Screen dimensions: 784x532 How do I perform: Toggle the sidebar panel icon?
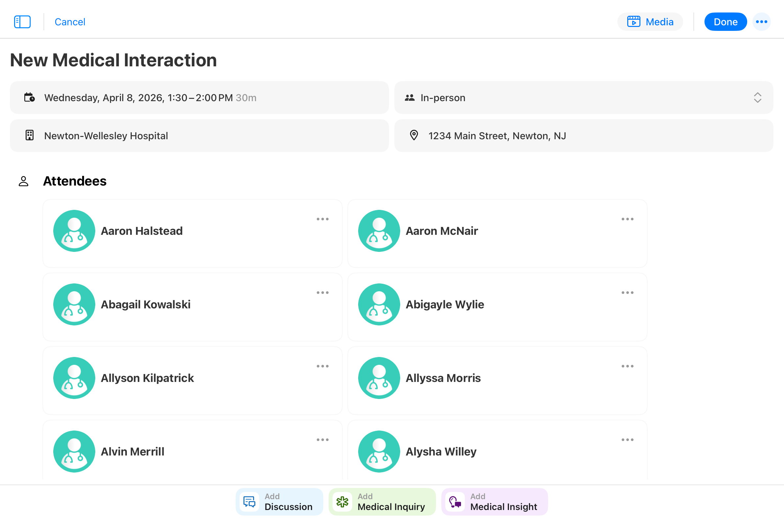click(22, 22)
